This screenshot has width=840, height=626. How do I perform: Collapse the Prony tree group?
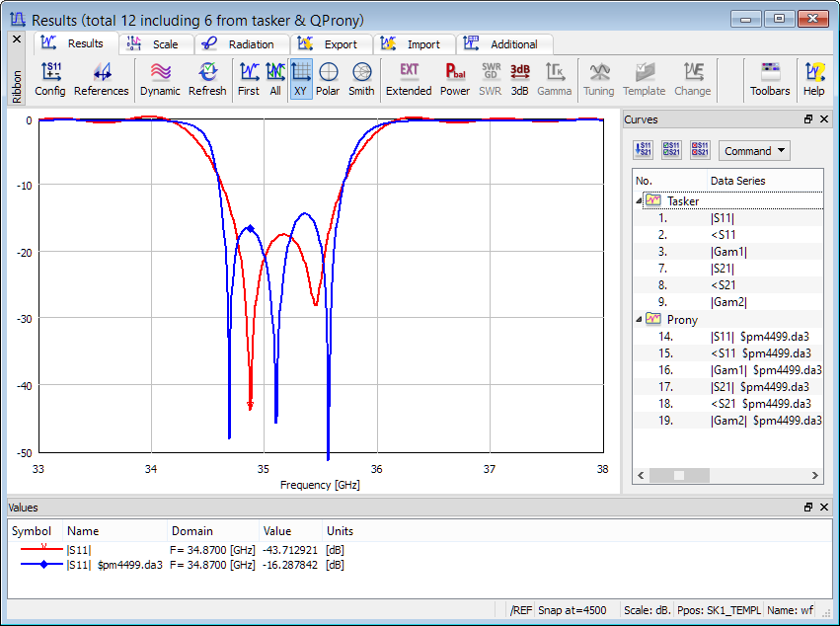click(639, 319)
